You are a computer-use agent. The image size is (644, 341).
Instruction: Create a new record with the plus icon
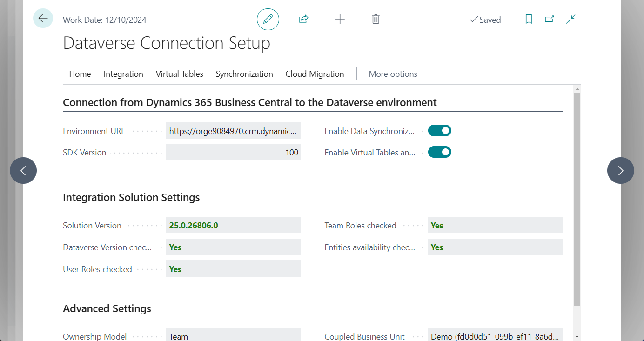[340, 19]
